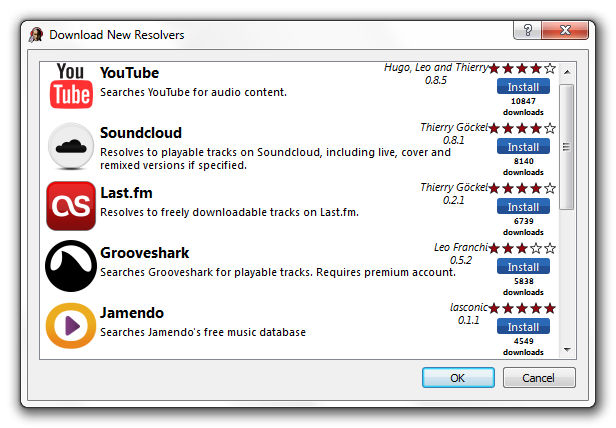The height and width of the screenshot is (428, 616).
Task: Confirm the dialog with OK
Action: (458, 378)
